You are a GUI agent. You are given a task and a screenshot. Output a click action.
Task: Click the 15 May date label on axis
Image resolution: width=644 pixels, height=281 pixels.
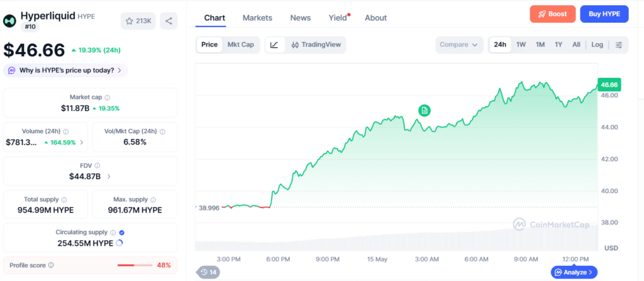tap(377, 259)
